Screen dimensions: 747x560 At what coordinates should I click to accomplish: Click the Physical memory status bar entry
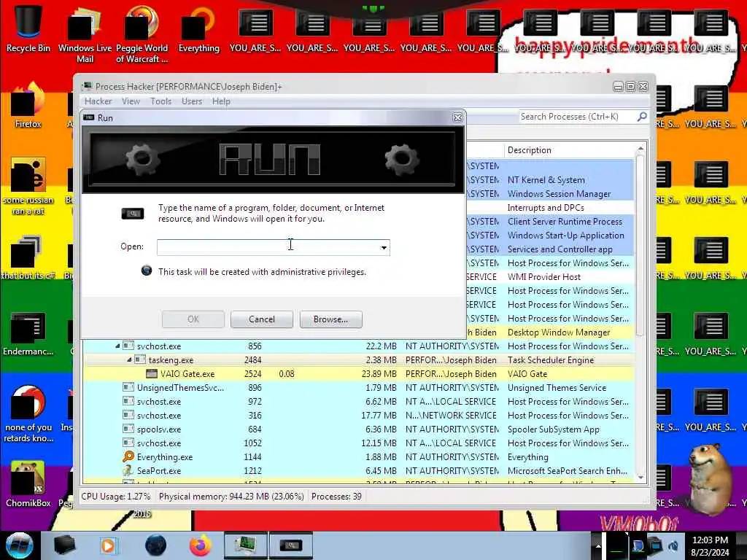231,496
